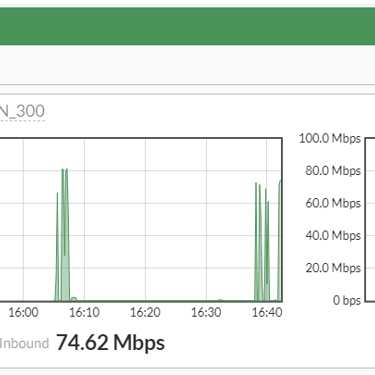The width and height of the screenshot is (375, 375).
Task: Click the 60.0 Mbps axis label
Action: point(333,203)
